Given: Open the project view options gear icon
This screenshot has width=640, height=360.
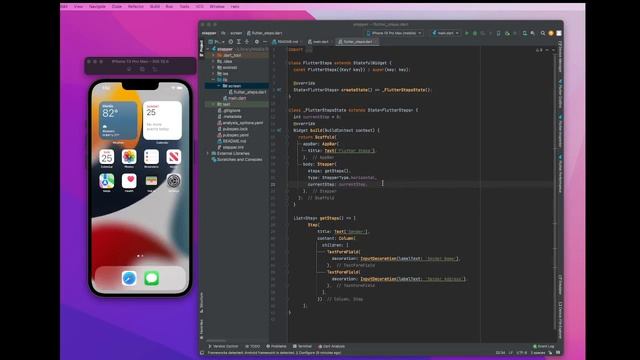Looking at the screenshot, I should (x=257, y=42).
